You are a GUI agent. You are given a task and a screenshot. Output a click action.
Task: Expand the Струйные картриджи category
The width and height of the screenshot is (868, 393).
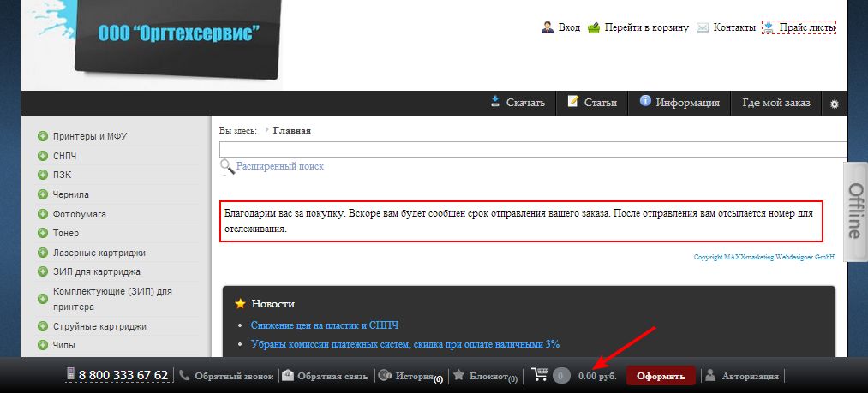click(x=43, y=326)
